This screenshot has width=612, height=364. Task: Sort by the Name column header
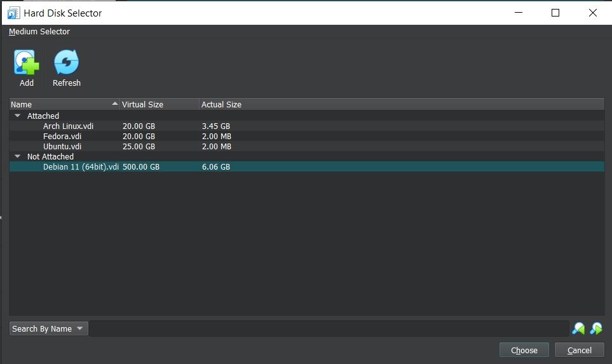coord(64,104)
